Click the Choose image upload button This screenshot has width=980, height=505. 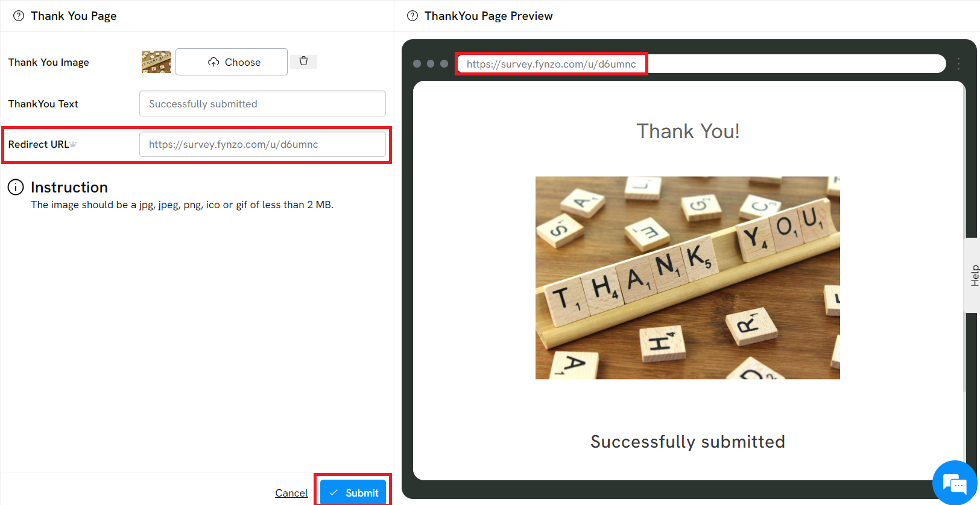232,62
